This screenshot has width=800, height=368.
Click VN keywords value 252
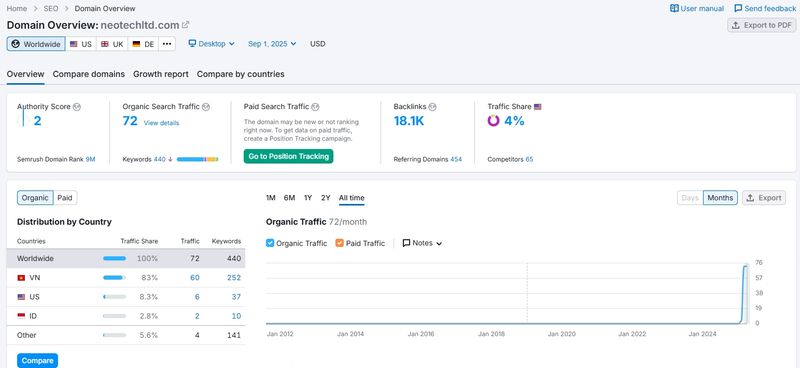pyautogui.click(x=234, y=278)
